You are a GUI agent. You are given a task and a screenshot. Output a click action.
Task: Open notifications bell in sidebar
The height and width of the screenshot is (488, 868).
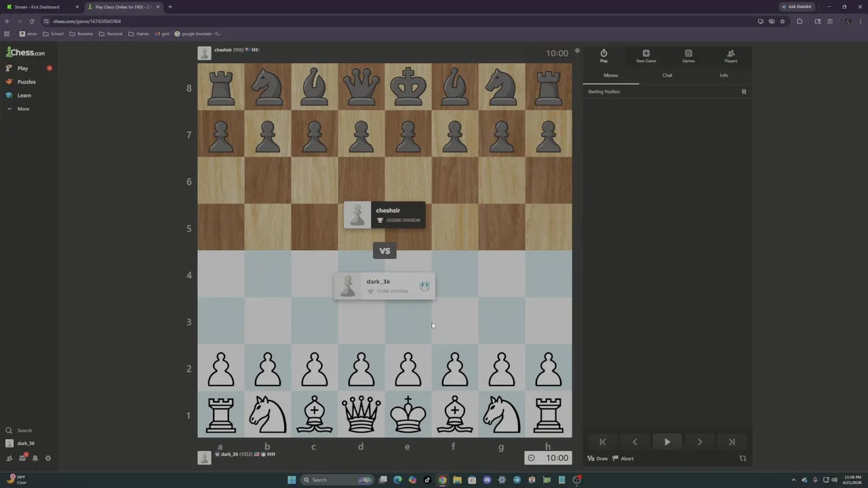[35, 458]
